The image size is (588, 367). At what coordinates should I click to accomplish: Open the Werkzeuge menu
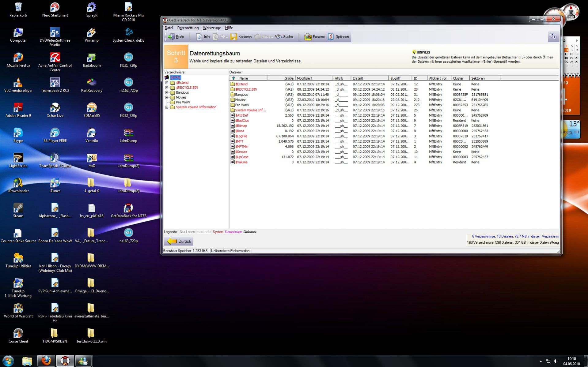212,28
